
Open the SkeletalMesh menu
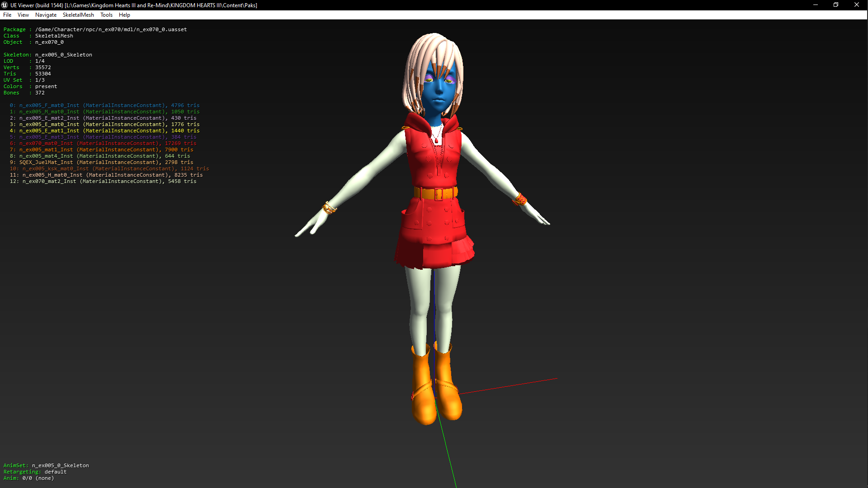[x=78, y=15]
